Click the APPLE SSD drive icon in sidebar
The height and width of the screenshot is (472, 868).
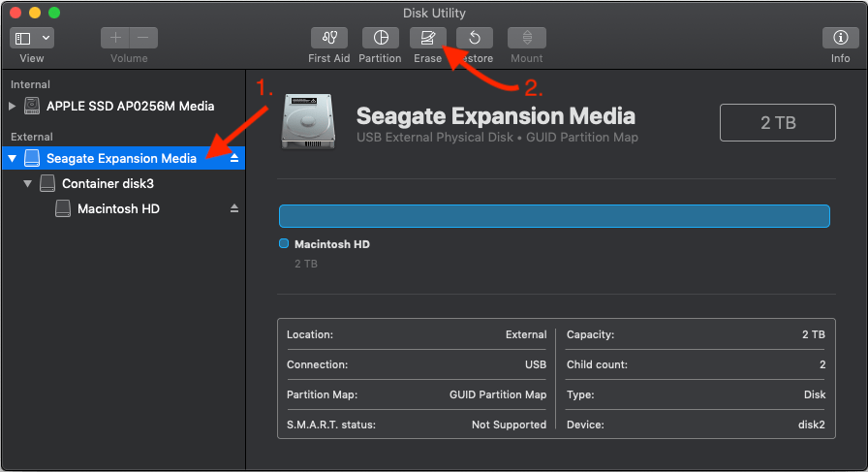tap(32, 106)
